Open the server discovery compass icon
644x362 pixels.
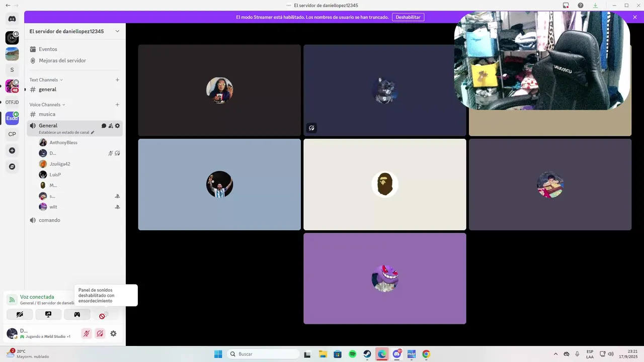click(12, 166)
